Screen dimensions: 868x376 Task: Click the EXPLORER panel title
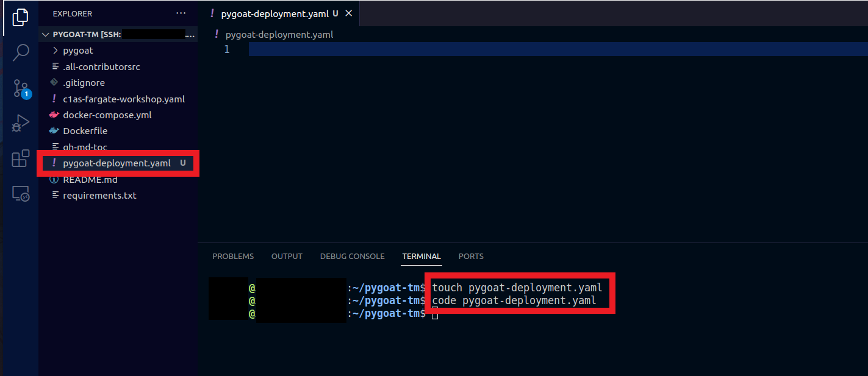click(73, 13)
